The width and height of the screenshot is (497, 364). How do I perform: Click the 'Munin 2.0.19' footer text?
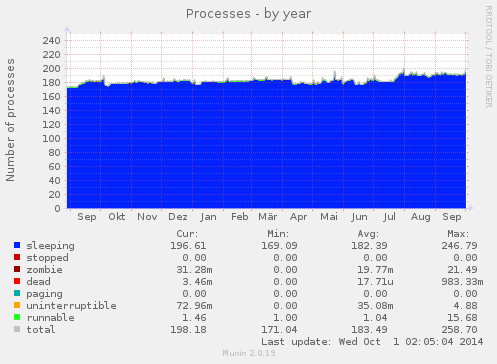pos(249,353)
